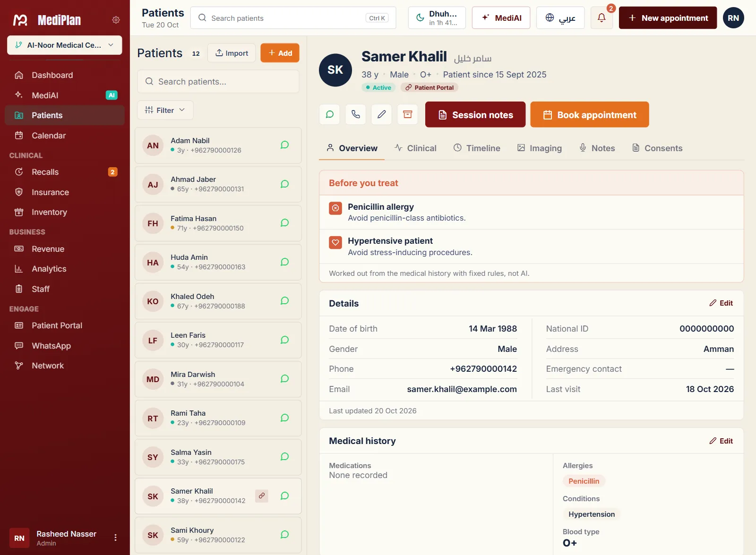Open the Dhuhr prayer time widget
756x555 pixels.
(437, 18)
